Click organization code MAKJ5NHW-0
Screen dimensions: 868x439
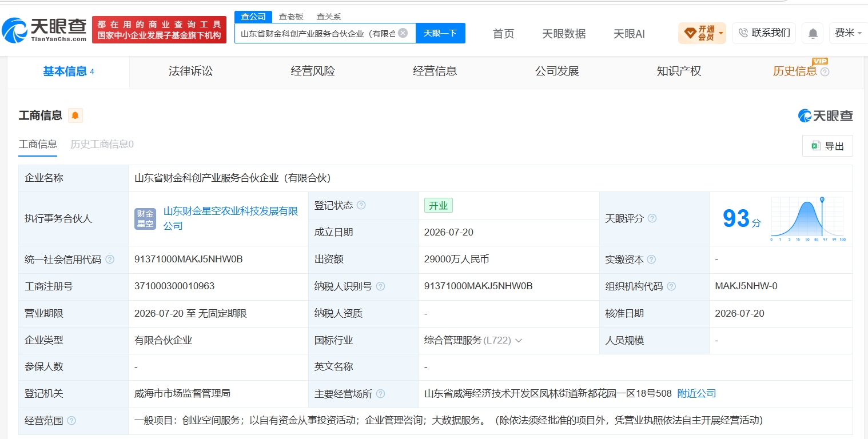(x=746, y=286)
